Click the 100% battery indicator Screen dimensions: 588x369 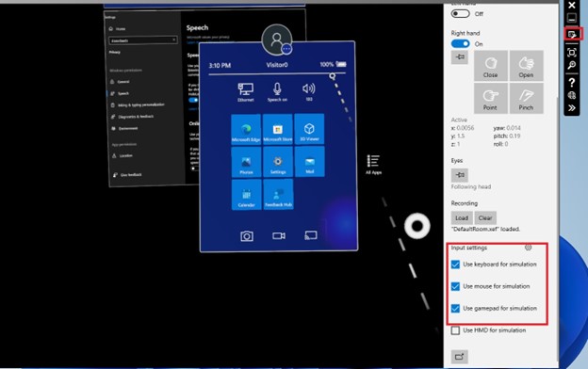[333, 64]
